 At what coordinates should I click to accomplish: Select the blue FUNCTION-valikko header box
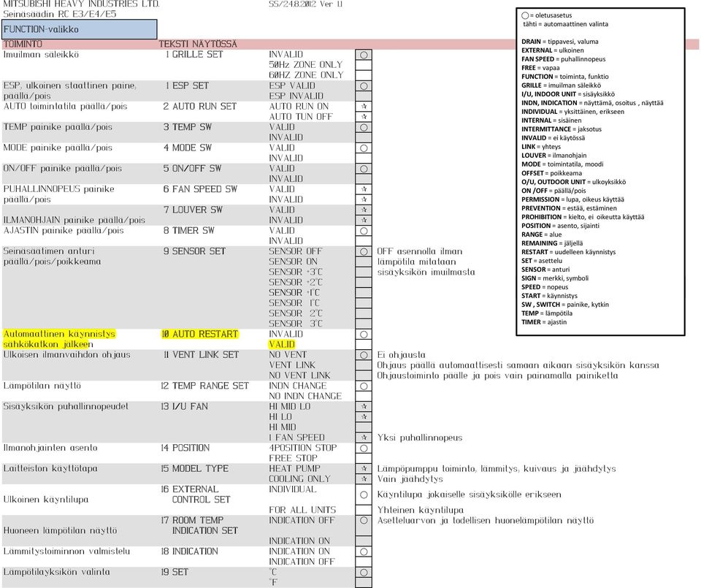tap(80, 29)
